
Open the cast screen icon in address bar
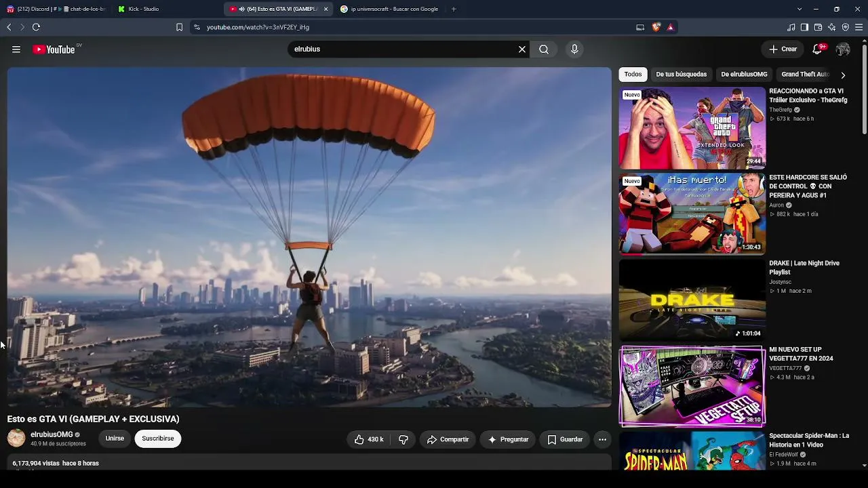[x=640, y=27]
